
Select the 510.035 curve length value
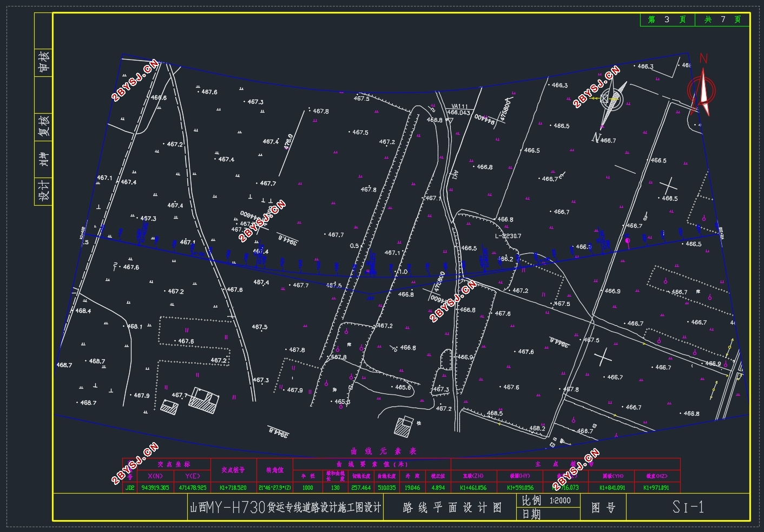point(386,488)
